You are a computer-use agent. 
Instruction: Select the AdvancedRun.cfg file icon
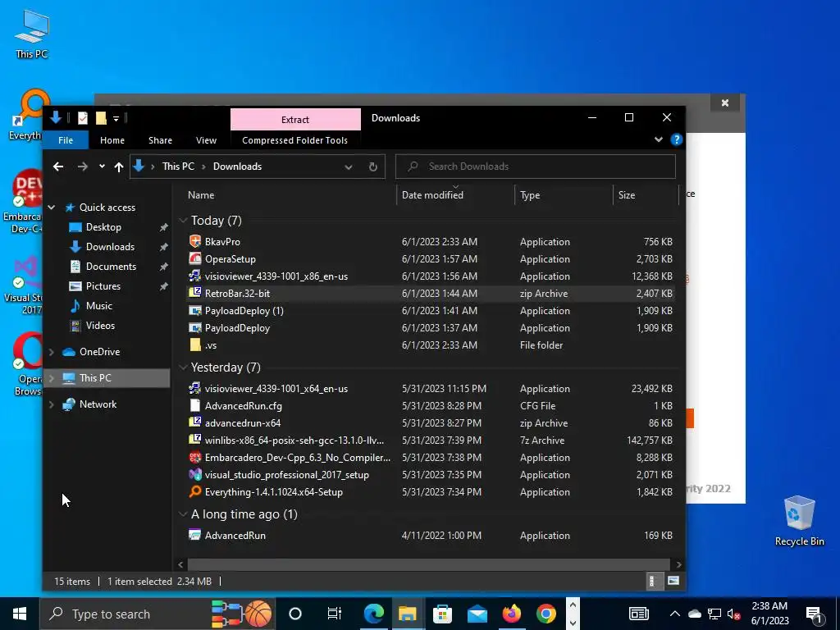pyautogui.click(x=195, y=405)
